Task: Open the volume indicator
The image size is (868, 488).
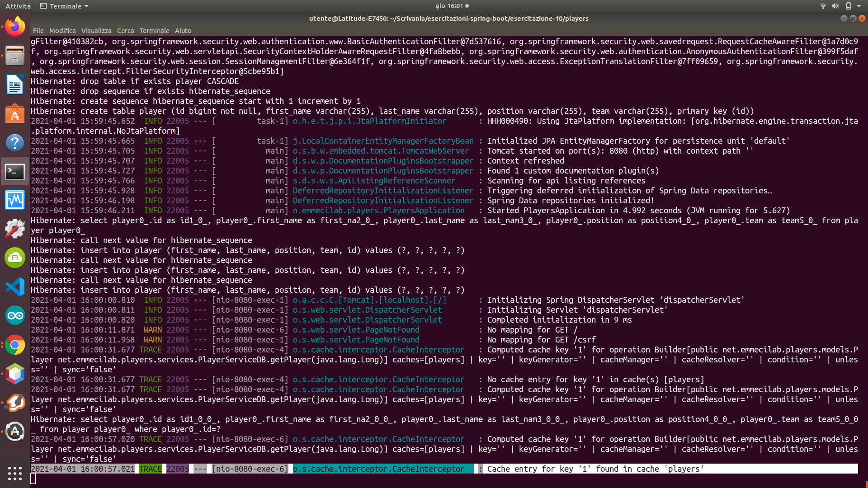Action: click(835, 6)
